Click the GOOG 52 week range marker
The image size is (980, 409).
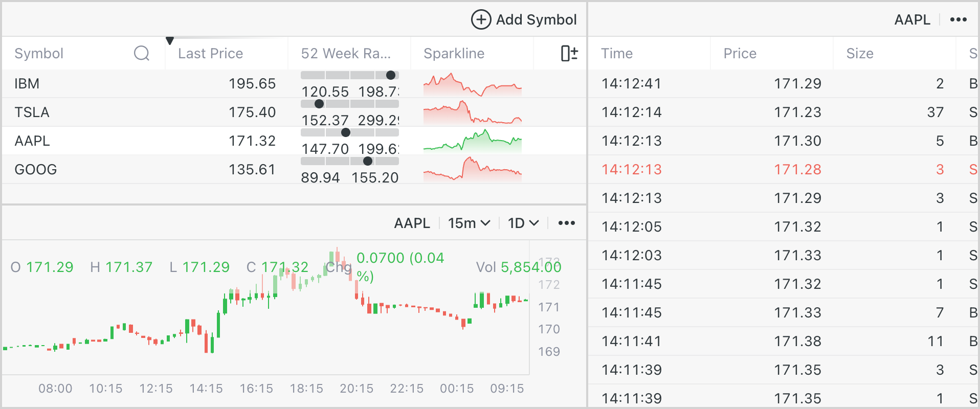coord(368,161)
